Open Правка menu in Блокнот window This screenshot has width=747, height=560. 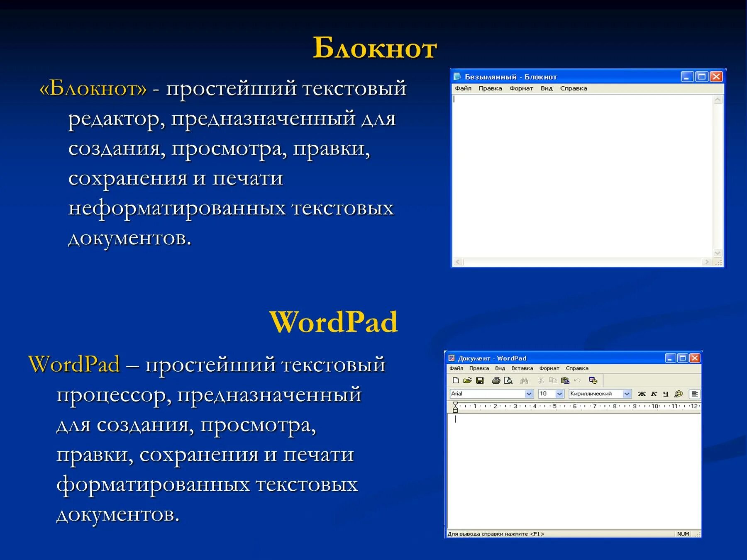point(490,88)
